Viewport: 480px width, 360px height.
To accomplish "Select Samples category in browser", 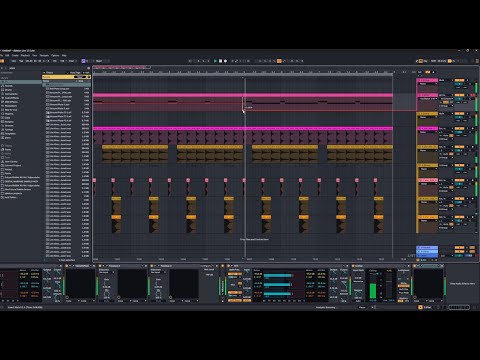I will (x=9, y=122).
